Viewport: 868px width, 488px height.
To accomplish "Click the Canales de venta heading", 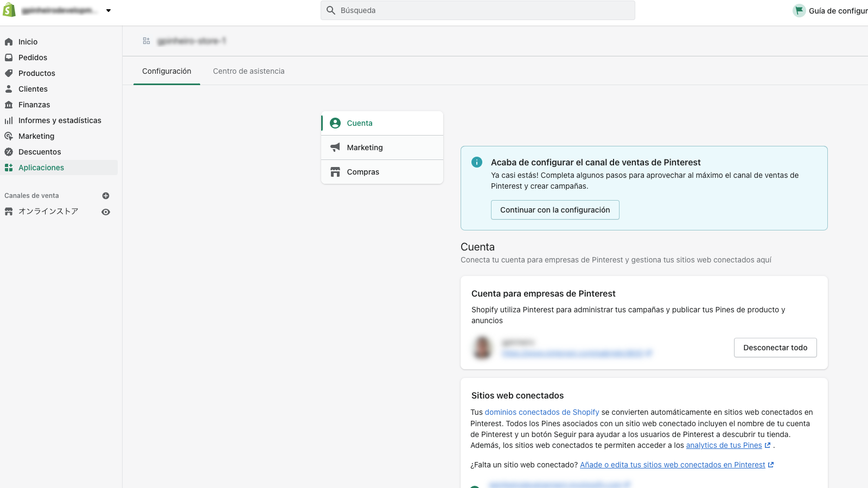I will [31, 196].
